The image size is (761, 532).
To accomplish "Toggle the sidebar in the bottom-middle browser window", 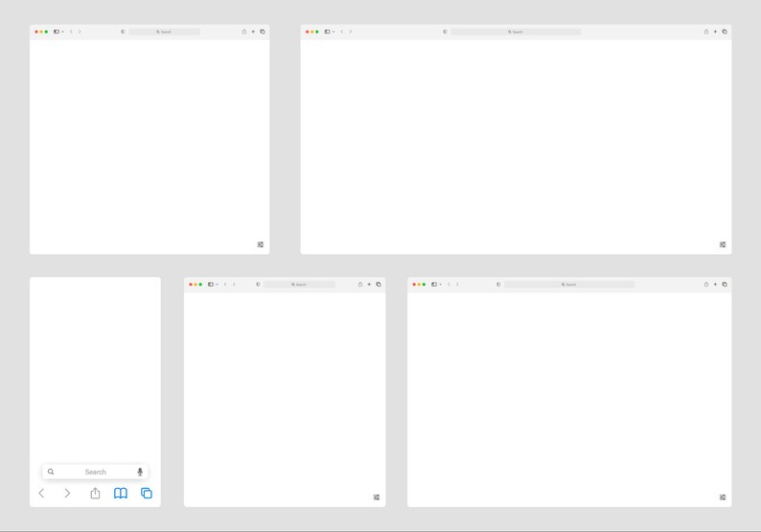I will 211,285.
